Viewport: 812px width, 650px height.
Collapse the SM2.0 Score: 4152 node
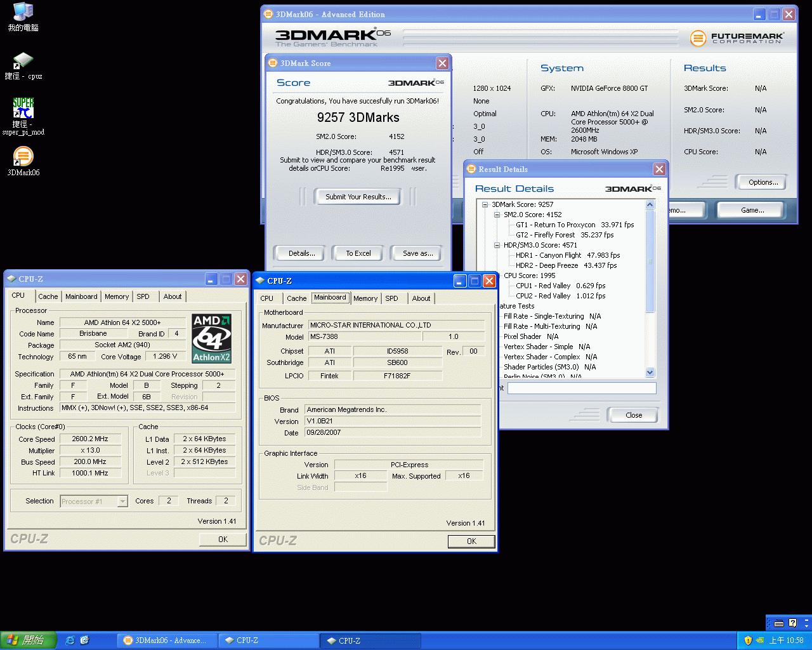497,215
